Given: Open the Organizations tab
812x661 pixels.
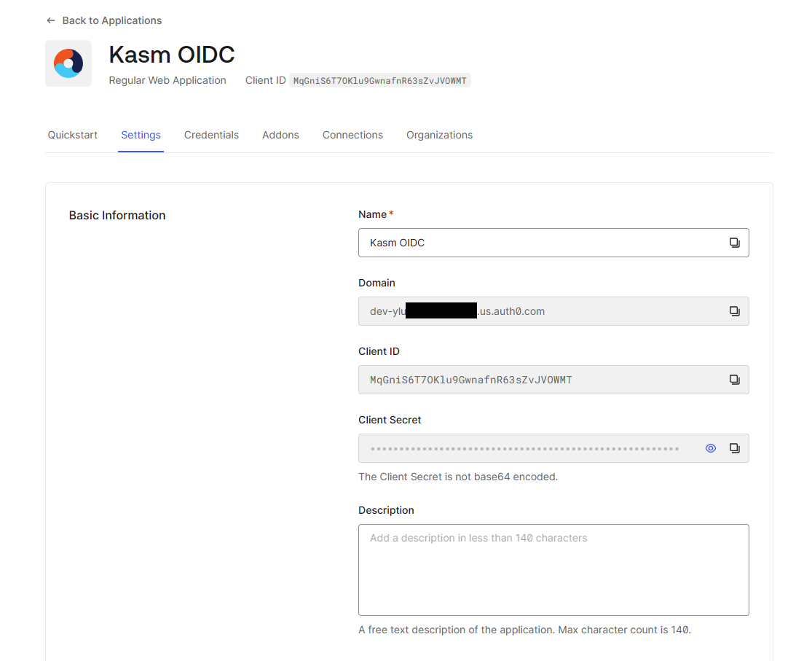Looking at the screenshot, I should tap(439, 135).
